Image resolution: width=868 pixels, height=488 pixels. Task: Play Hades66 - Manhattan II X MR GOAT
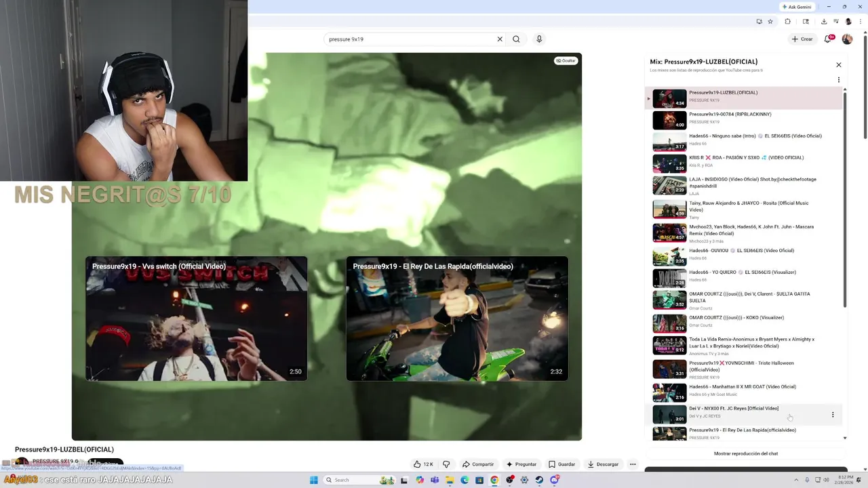(743, 392)
